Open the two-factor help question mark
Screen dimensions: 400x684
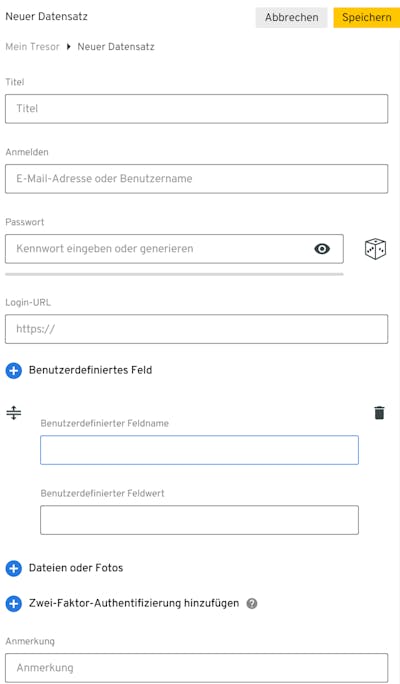point(252,603)
